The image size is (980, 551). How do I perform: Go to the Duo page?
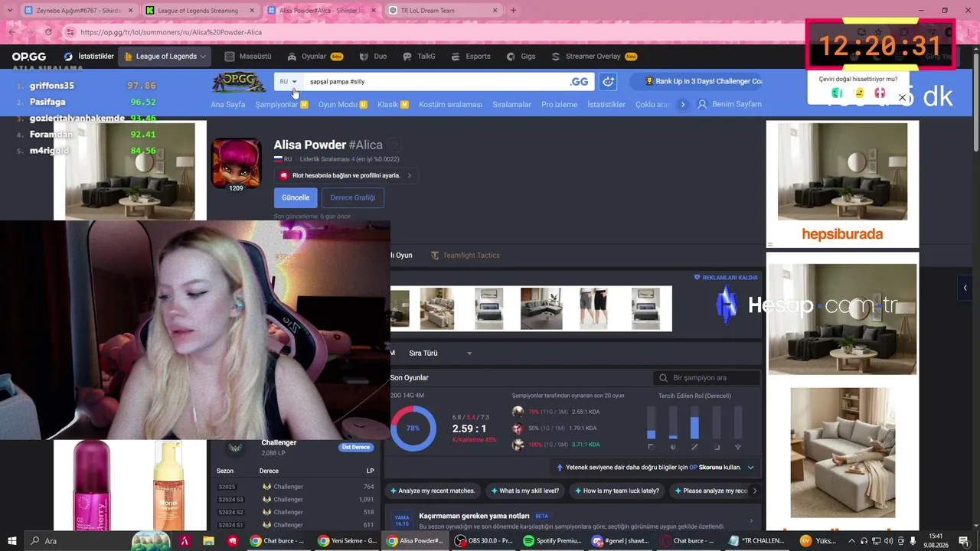coord(373,57)
